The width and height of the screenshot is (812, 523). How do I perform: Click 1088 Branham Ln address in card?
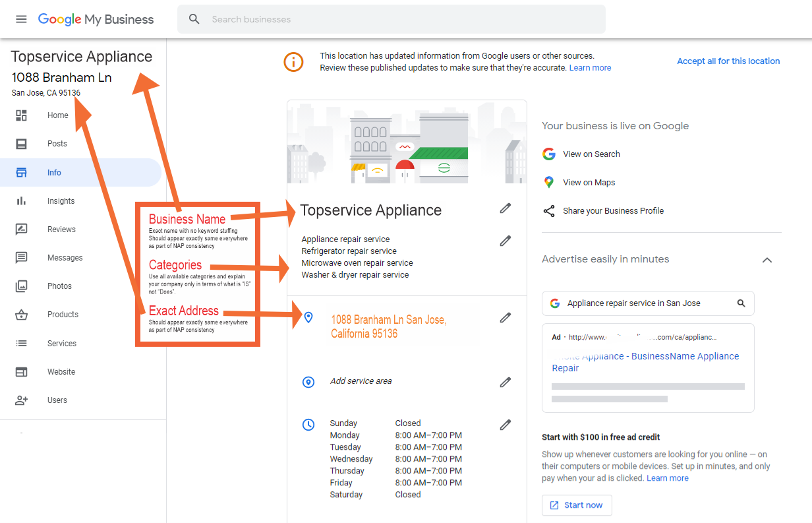pos(389,326)
